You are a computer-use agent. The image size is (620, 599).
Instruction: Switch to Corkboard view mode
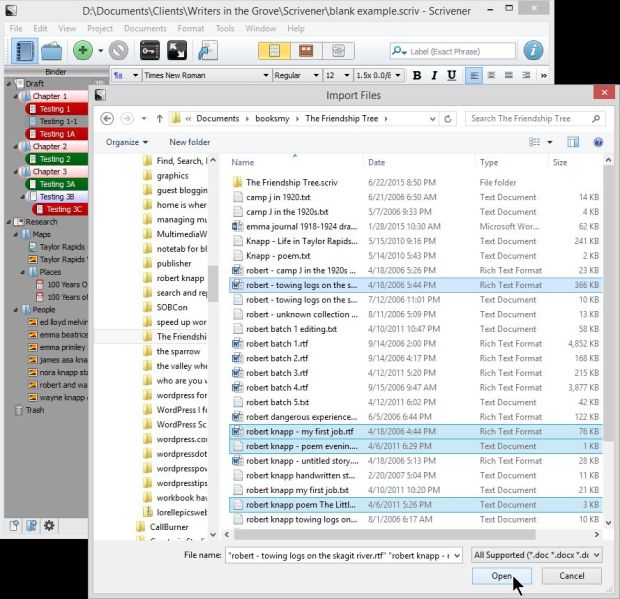pos(306,51)
